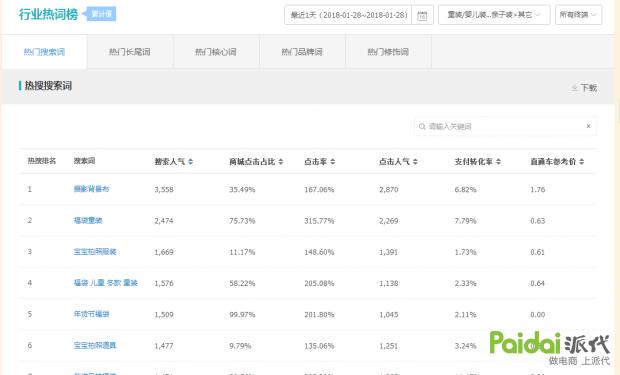Clear the keyword search with the x
620x375 pixels.
588,126
